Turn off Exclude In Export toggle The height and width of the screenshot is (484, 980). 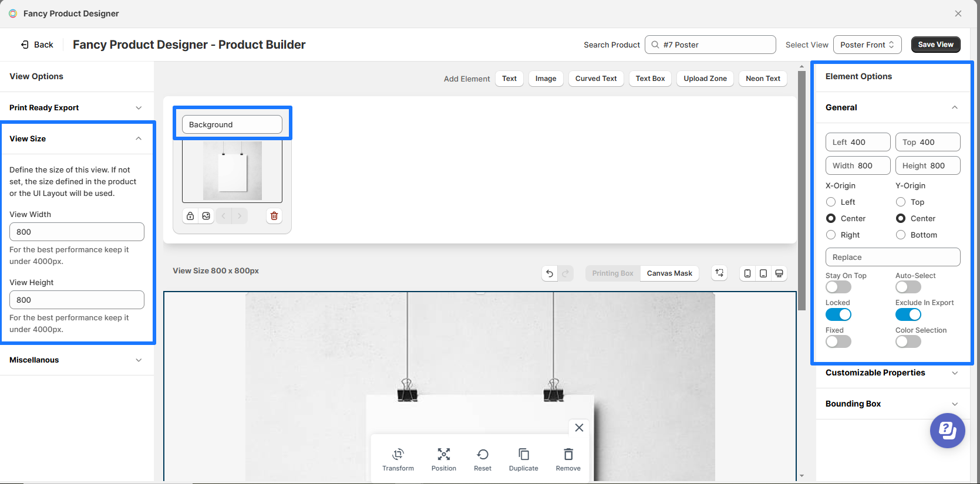coord(908,314)
